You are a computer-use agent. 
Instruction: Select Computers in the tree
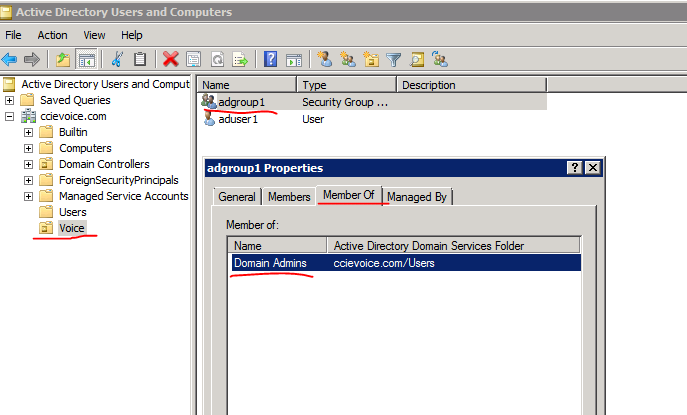click(x=85, y=148)
